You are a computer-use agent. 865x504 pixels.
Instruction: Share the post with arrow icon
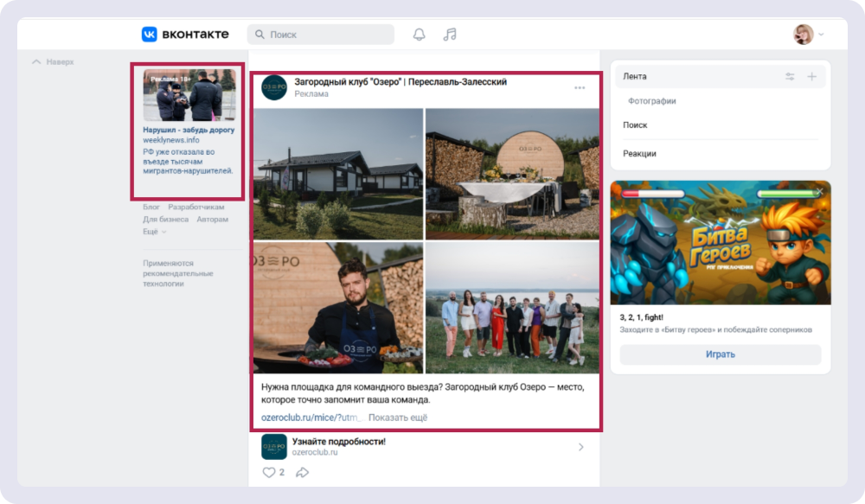[303, 472]
